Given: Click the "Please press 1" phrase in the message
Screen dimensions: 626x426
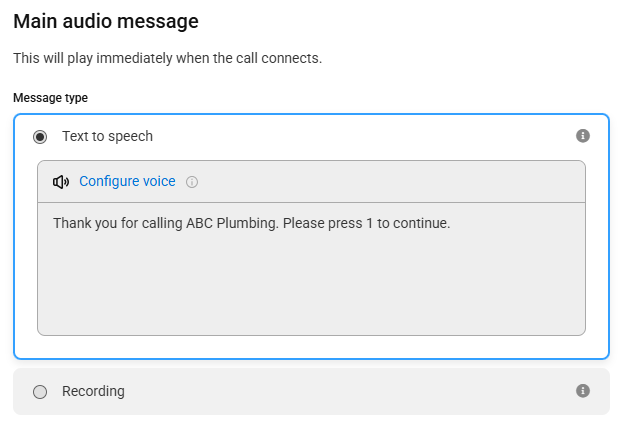Looking at the screenshot, I should pos(328,223).
